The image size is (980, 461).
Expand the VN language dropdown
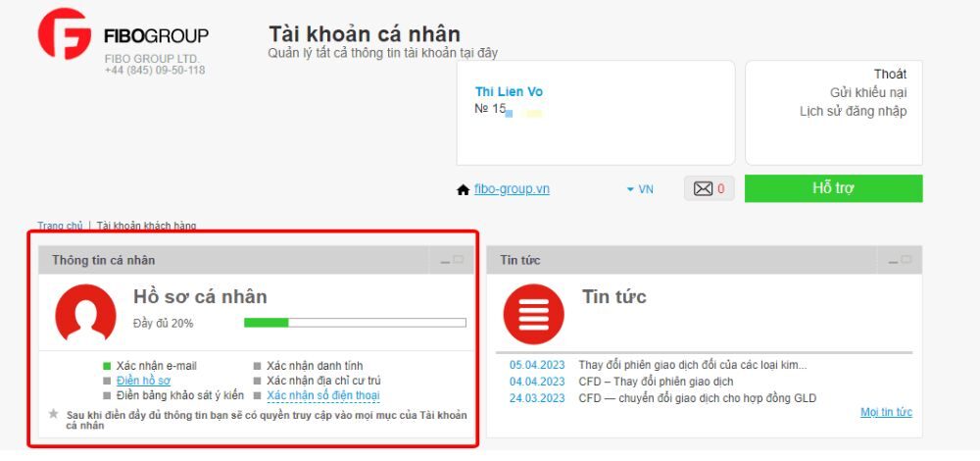coord(639,189)
